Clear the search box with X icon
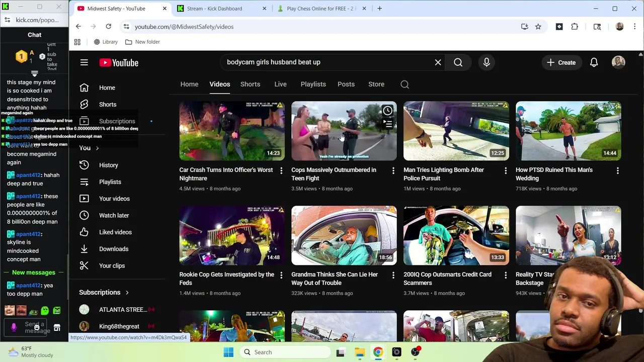This screenshot has width=644, height=362. coord(438,62)
